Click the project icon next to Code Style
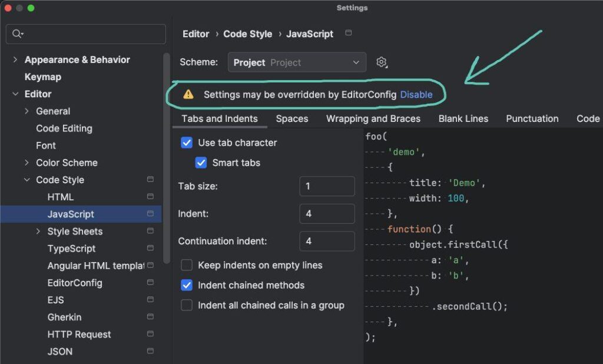603x364 pixels. point(150,180)
